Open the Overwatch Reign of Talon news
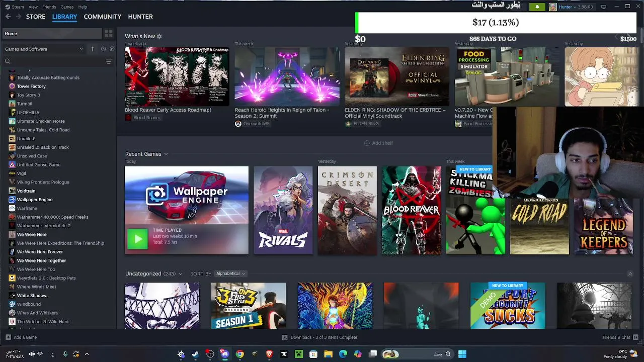Image resolution: width=644 pixels, height=362 pixels. click(x=287, y=76)
